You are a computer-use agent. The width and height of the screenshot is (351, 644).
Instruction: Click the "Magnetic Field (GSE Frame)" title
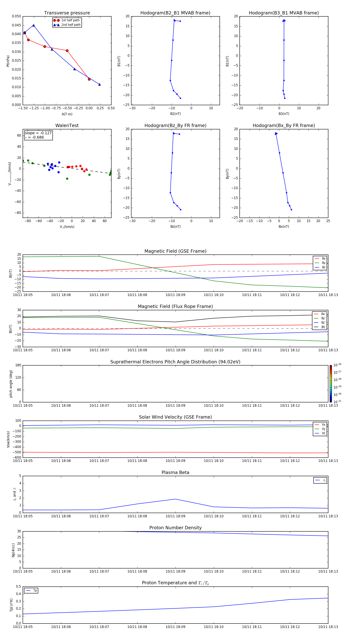point(175,251)
